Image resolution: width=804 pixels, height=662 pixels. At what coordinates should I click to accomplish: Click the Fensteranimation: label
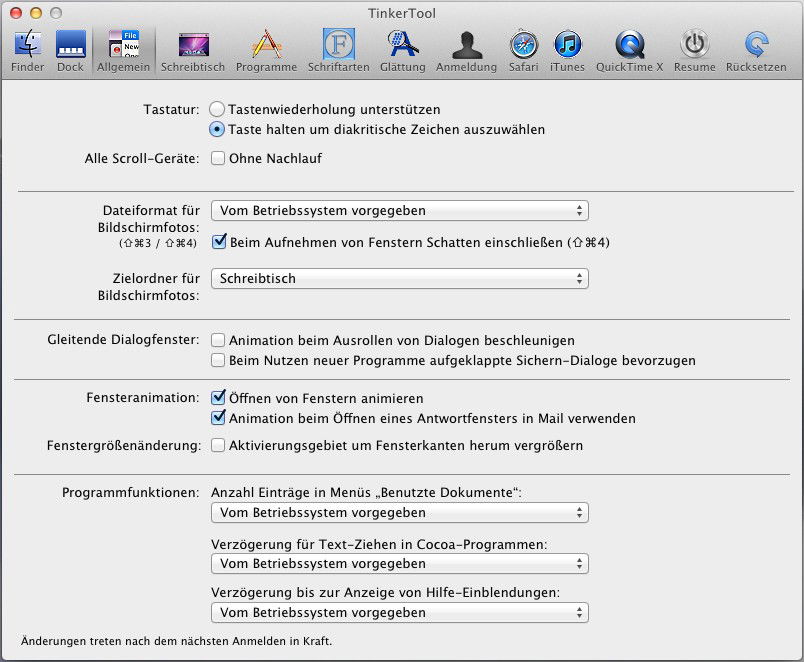[x=143, y=397]
